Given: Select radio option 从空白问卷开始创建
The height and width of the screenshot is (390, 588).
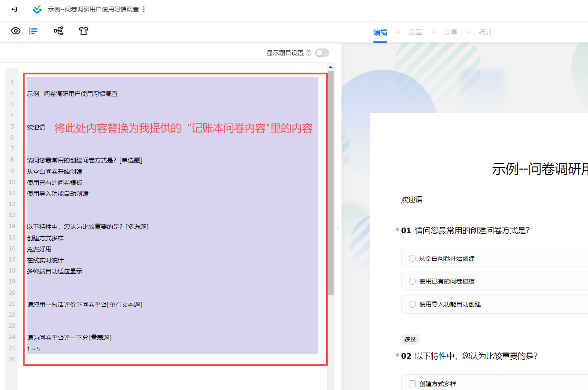Looking at the screenshot, I should coord(412,258).
